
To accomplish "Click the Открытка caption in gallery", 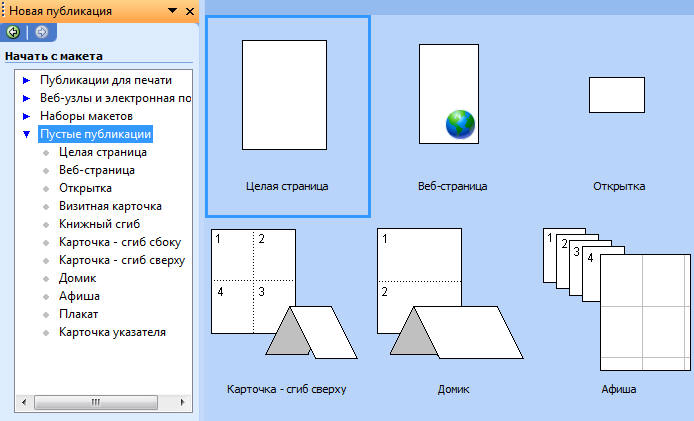I will tap(619, 186).
